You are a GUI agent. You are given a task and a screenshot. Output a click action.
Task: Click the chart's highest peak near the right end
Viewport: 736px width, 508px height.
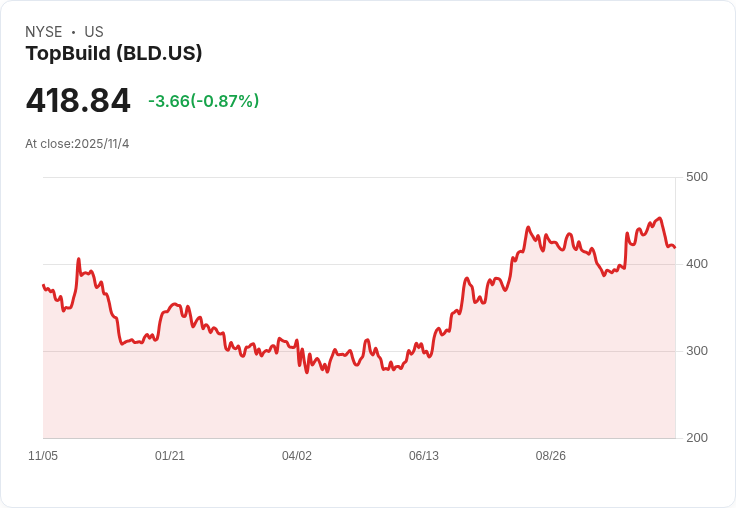tap(660, 218)
